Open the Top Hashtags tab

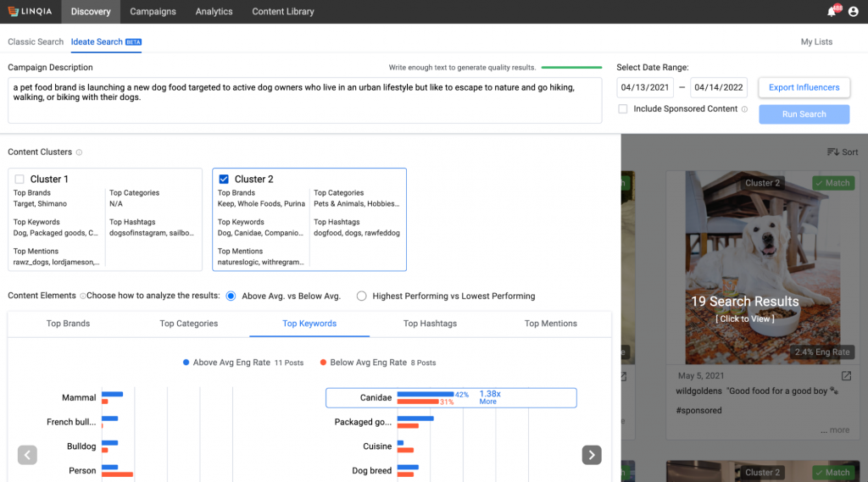tap(430, 324)
